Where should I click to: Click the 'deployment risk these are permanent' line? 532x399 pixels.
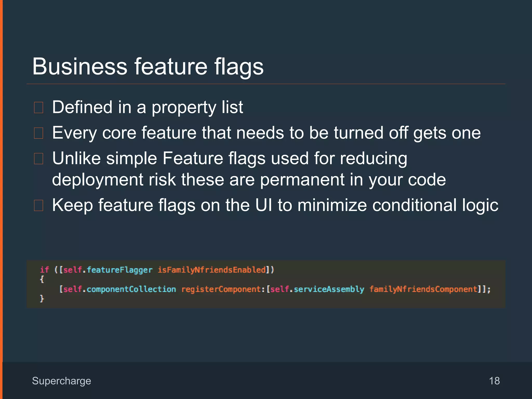(249, 180)
